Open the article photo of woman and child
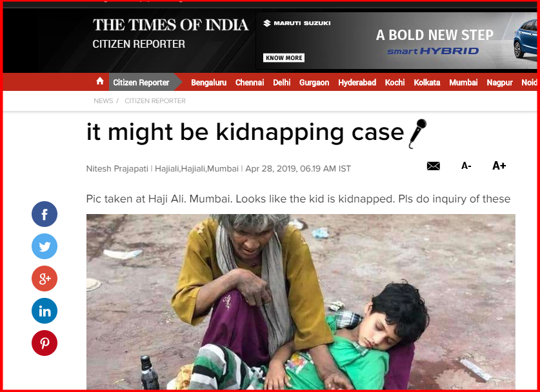 [301, 302]
